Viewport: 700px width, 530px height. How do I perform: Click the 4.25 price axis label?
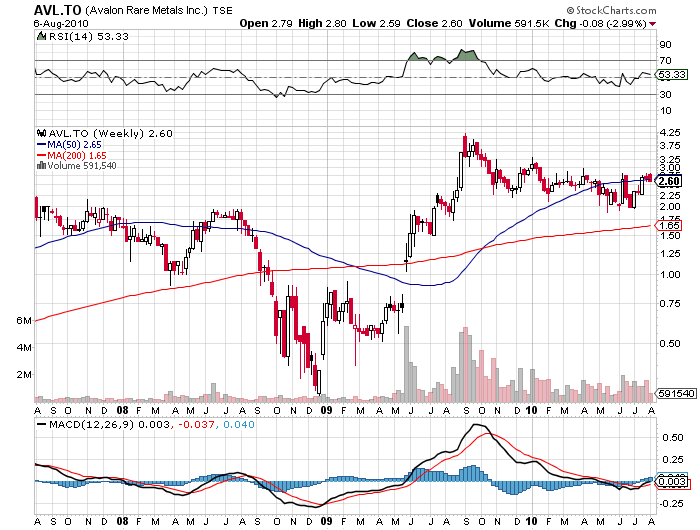pos(670,133)
